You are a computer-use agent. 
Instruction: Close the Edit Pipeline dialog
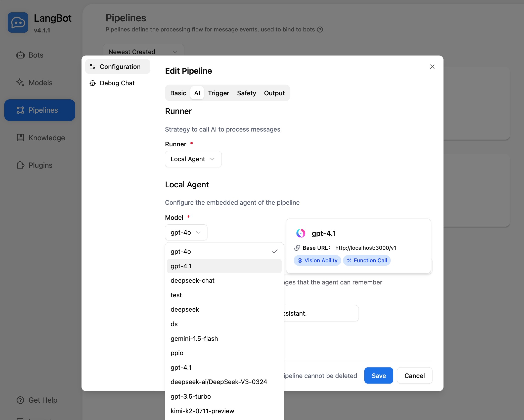point(432,67)
